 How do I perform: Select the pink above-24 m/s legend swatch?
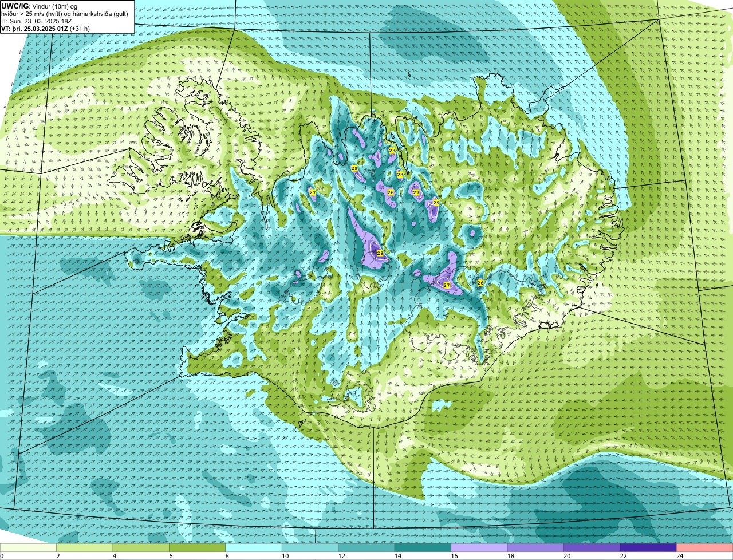pos(705,547)
